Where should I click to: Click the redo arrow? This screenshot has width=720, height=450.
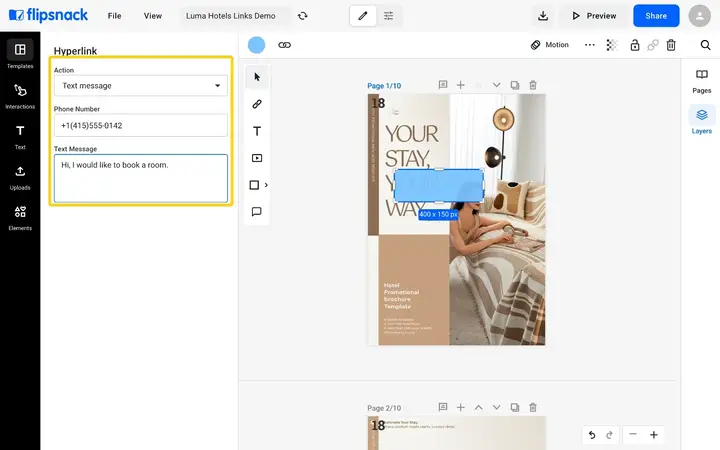609,434
